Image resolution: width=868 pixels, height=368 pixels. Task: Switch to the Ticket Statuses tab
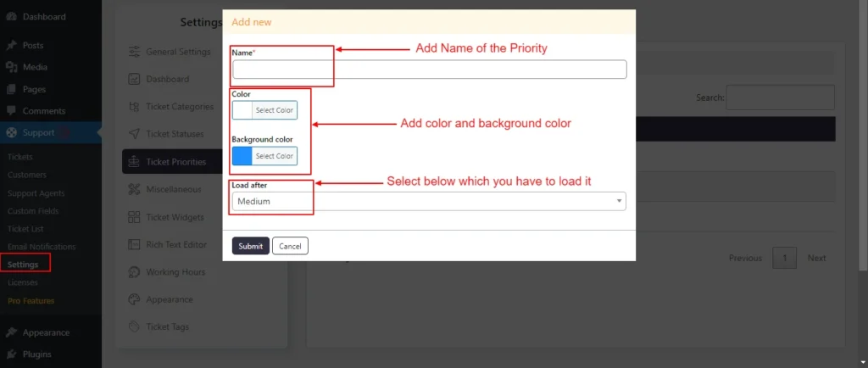(x=173, y=134)
